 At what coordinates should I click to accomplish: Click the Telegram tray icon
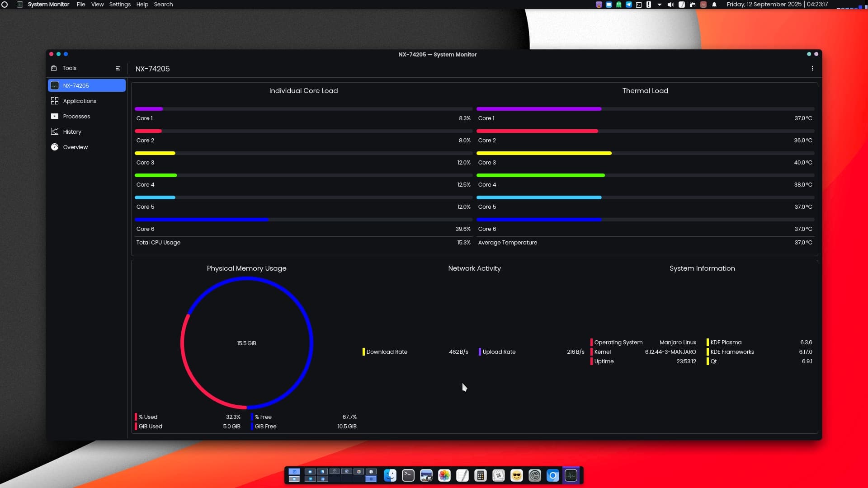[628, 5]
